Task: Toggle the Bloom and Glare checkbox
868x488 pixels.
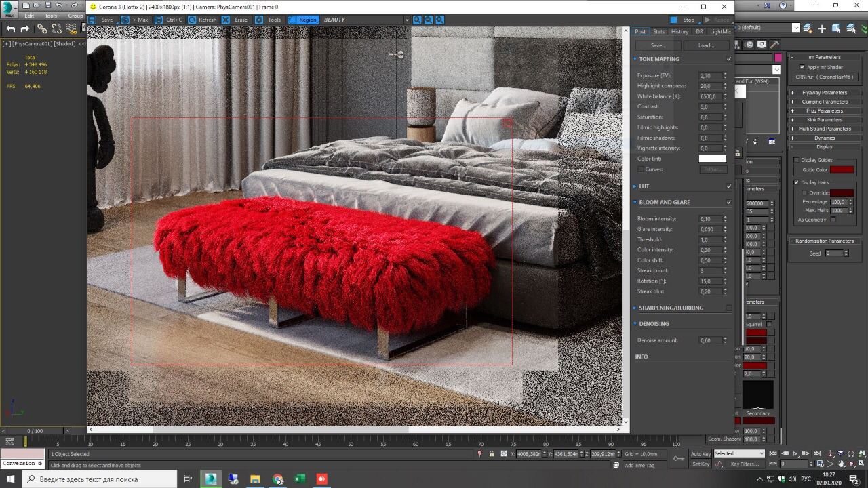Action: [x=729, y=202]
